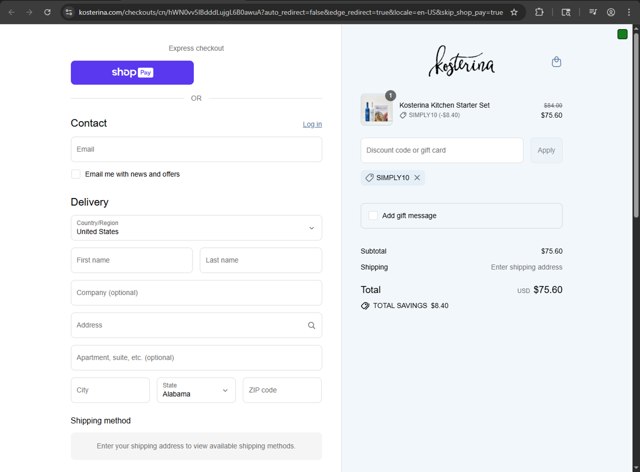
Task: Click the Shipping method heading
Action: coord(101,421)
